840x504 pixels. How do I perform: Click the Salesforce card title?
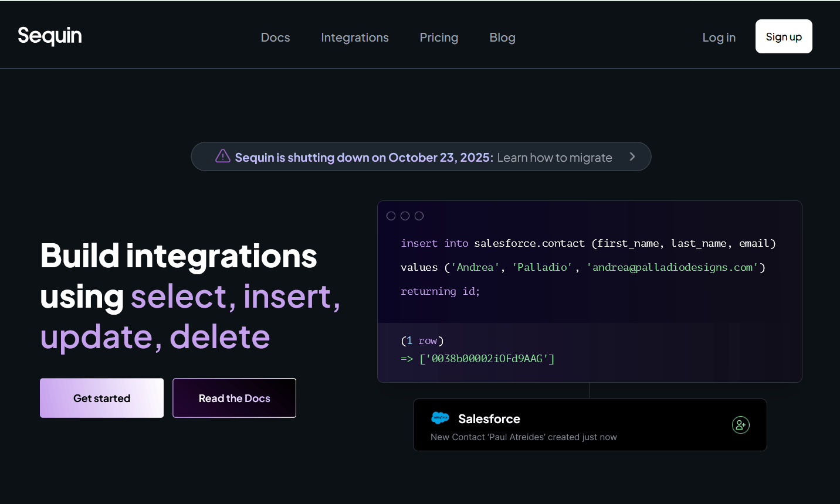(489, 419)
